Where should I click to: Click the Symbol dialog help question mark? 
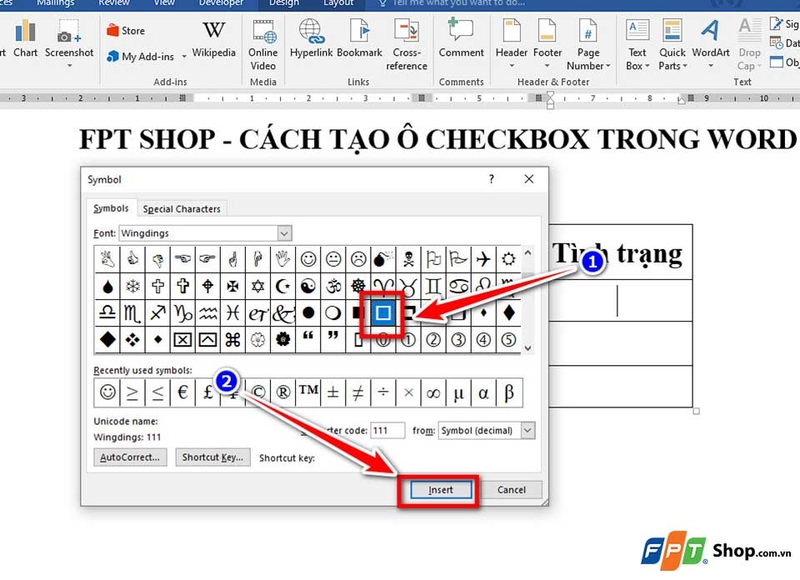coord(491,179)
